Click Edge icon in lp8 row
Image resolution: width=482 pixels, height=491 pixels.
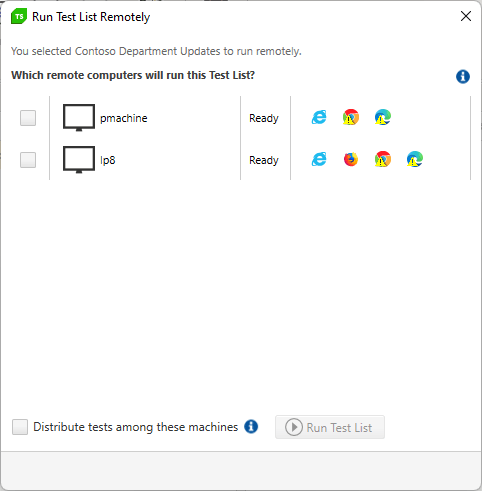[415, 159]
